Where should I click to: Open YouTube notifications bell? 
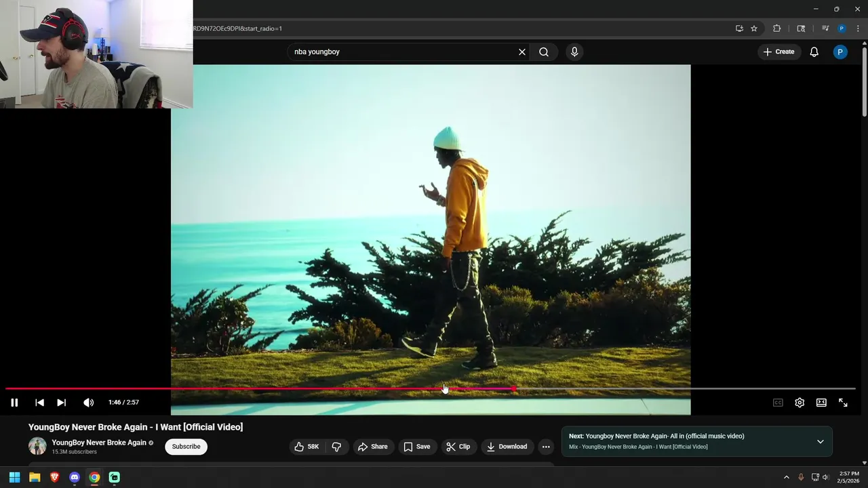(x=814, y=52)
